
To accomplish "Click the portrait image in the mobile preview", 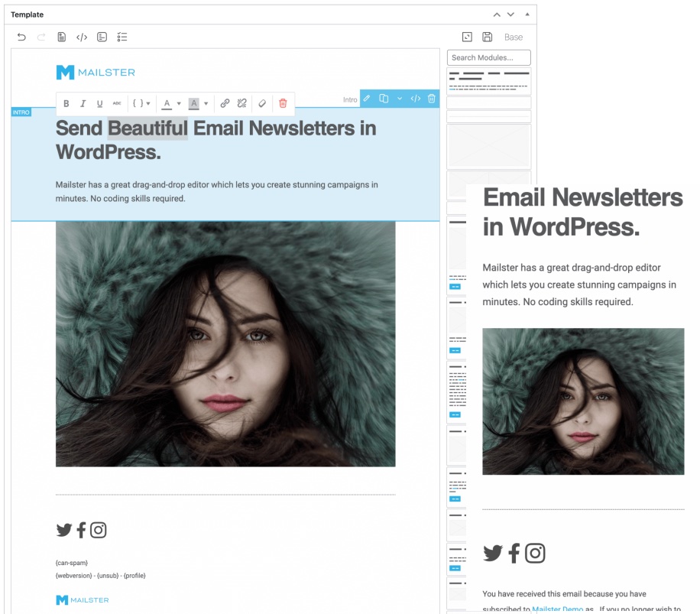I will 583,401.
